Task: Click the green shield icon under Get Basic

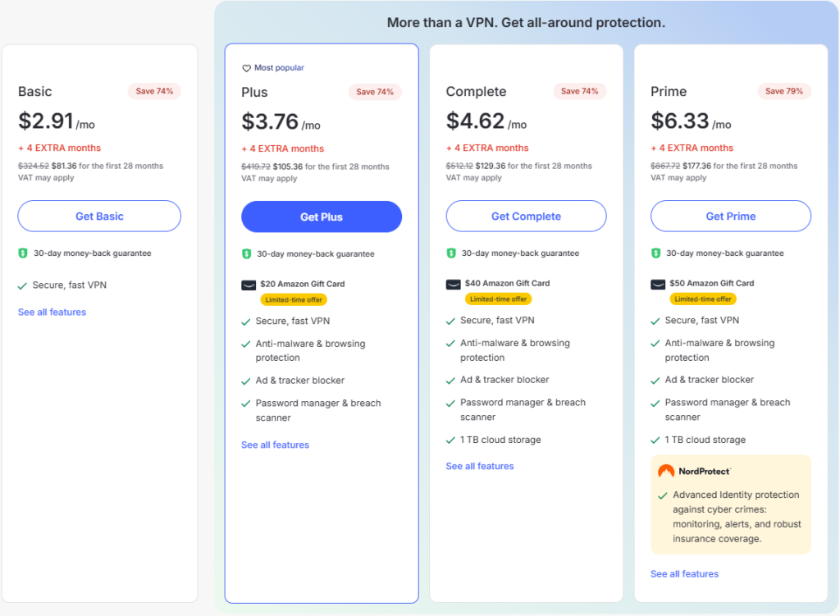Action: (23, 253)
